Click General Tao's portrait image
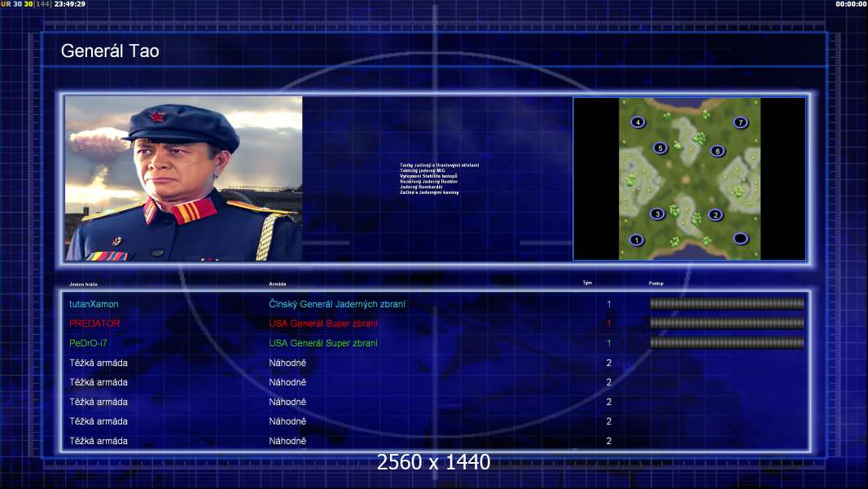The height and width of the screenshot is (489, 868). coord(184,178)
